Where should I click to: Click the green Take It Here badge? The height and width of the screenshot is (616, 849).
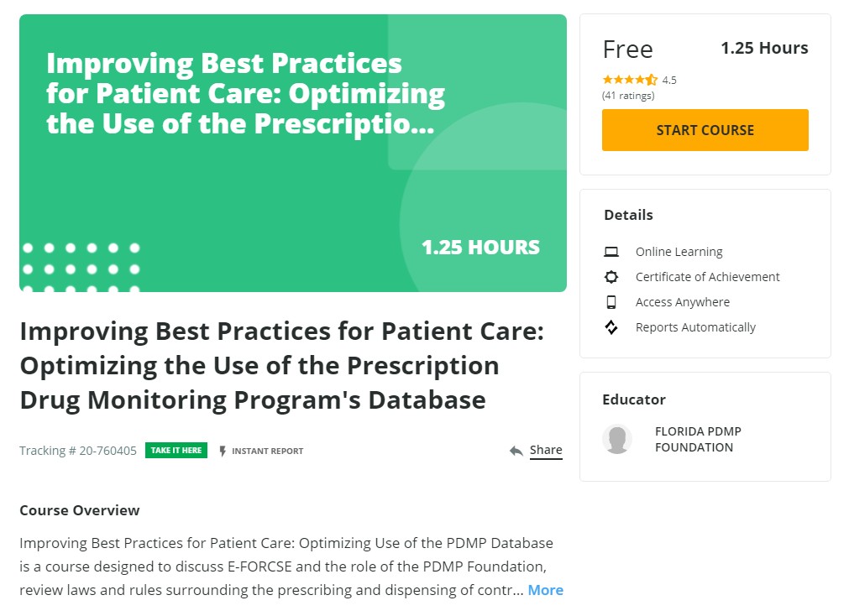click(x=176, y=451)
